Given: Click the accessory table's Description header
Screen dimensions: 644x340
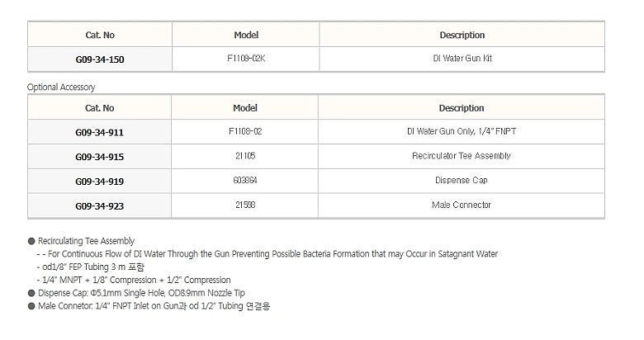Looking at the screenshot, I should click(462, 108).
